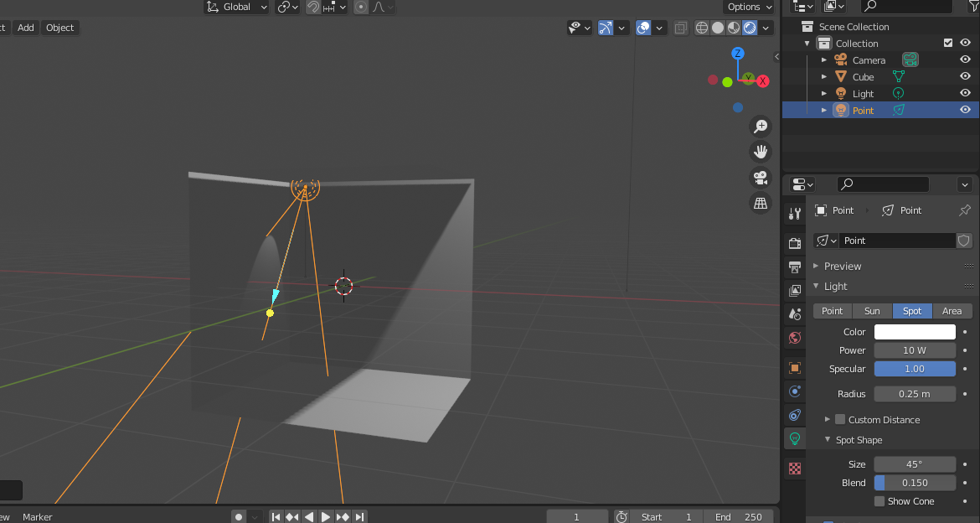Toggle the pin icon in properties header
Screen dimensions: 980x523
pos(965,210)
